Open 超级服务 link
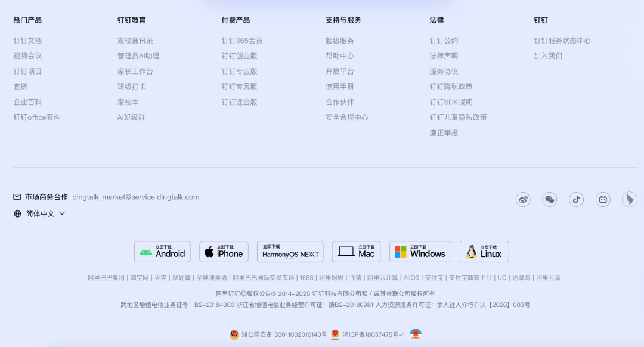Screen dimensions: 644x347 (340, 41)
